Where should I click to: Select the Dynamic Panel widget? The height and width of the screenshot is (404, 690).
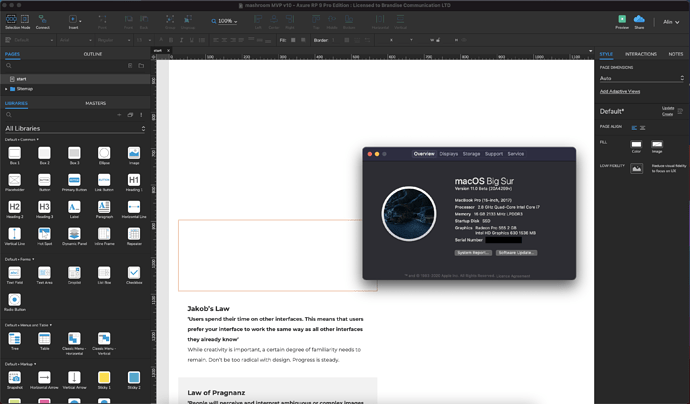coord(74,234)
